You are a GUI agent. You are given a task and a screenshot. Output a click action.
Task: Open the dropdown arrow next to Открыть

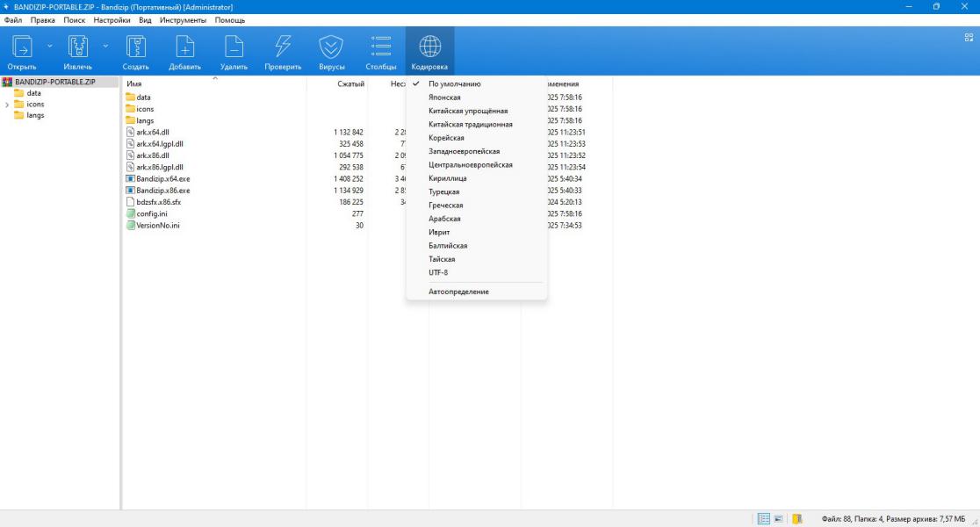50,47
